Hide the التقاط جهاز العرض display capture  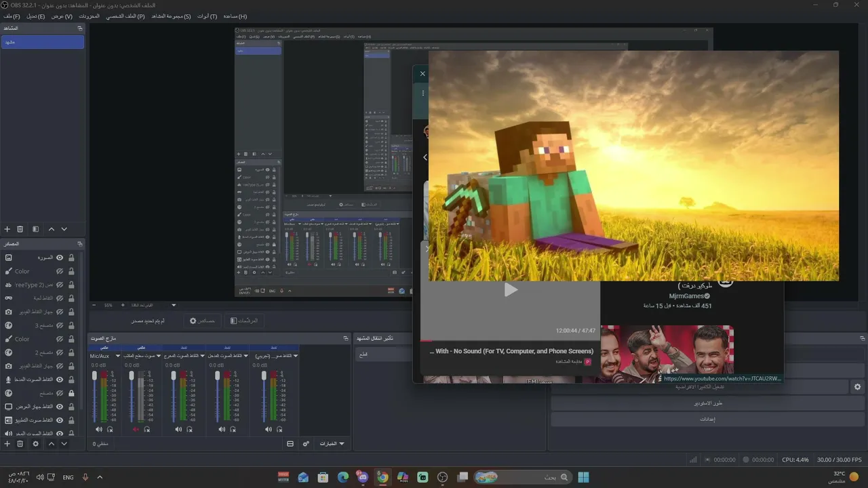[x=60, y=407]
